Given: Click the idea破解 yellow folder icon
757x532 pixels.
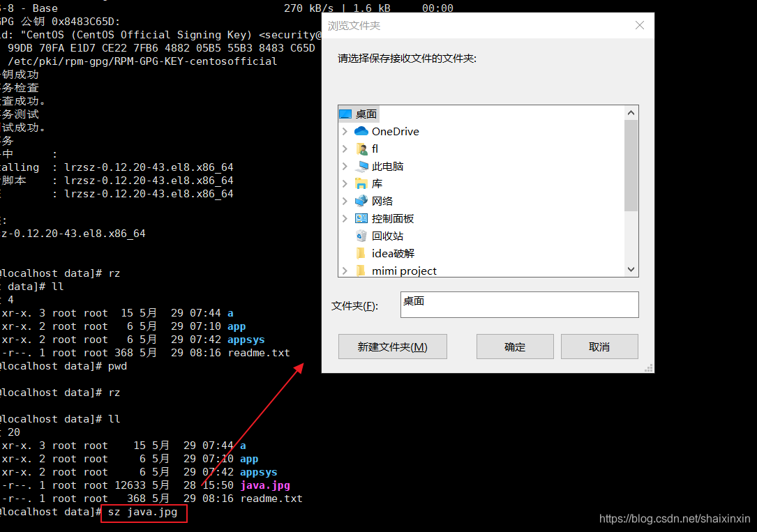Looking at the screenshot, I should (361, 253).
